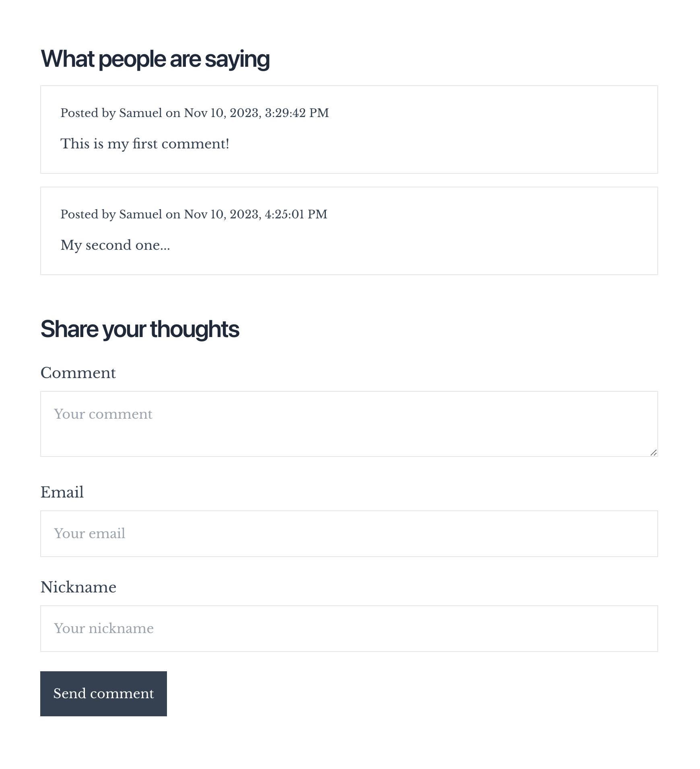Click the 'Share your thoughts' heading
Image resolution: width=700 pixels, height=769 pixels.
[x=140, y=329]
